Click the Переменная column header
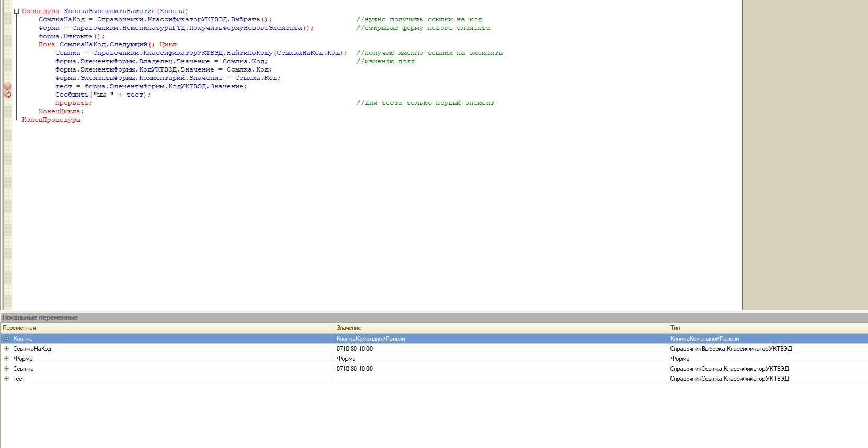Viewport: 868px width, 448px height. coord(167,328)
